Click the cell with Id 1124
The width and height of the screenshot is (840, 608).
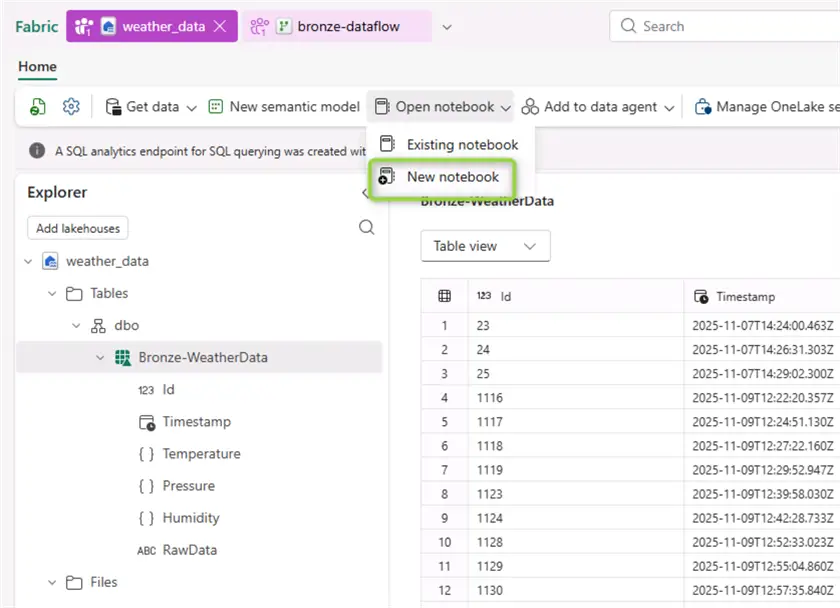pos(575,518)
